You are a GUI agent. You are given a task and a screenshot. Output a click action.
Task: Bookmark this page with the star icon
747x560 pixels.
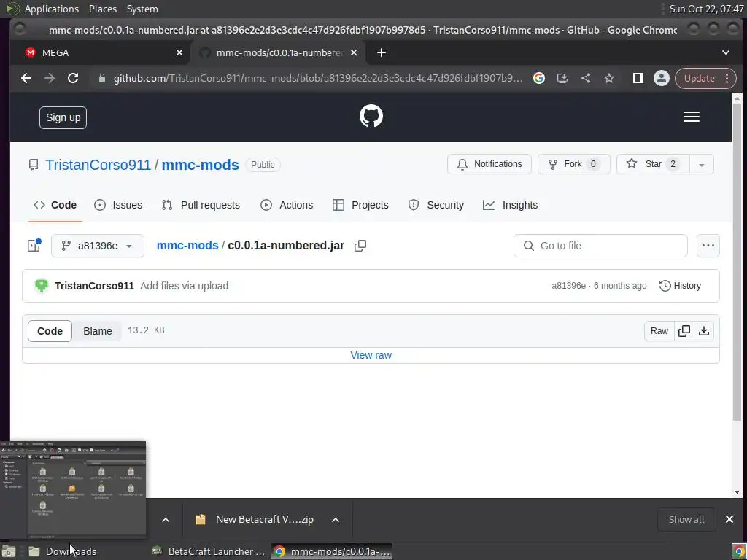(x=609, y=78)
